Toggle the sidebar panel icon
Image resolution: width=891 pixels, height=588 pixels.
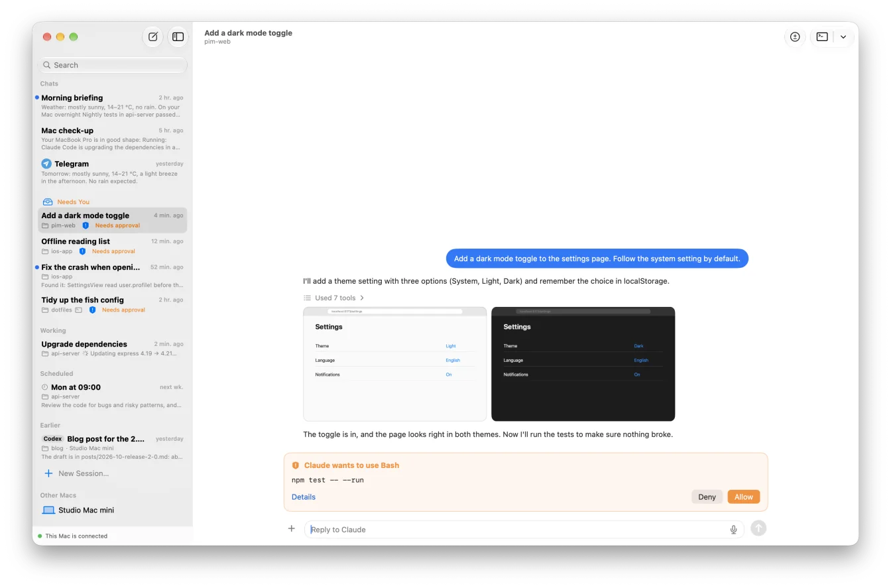coord(178,37)
